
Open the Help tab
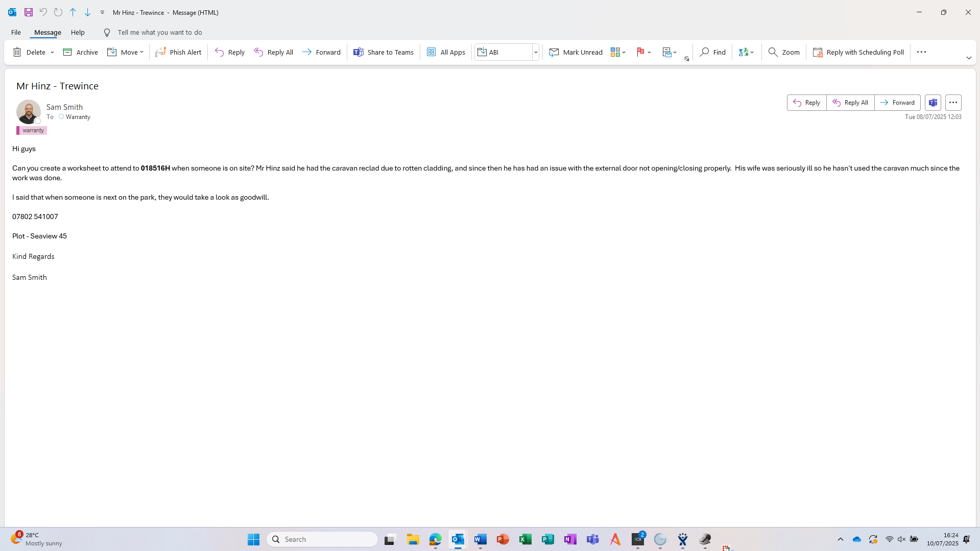(78, 32)
